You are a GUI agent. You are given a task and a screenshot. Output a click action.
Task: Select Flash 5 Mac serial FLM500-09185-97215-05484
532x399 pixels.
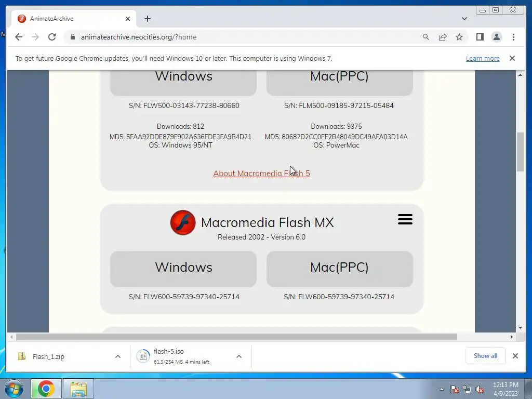point(339,105)
